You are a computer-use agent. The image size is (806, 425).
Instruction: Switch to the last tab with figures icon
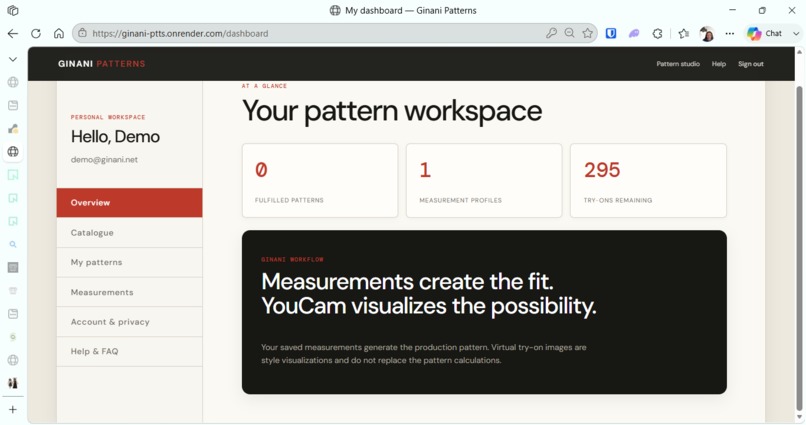tap(13, 383)
